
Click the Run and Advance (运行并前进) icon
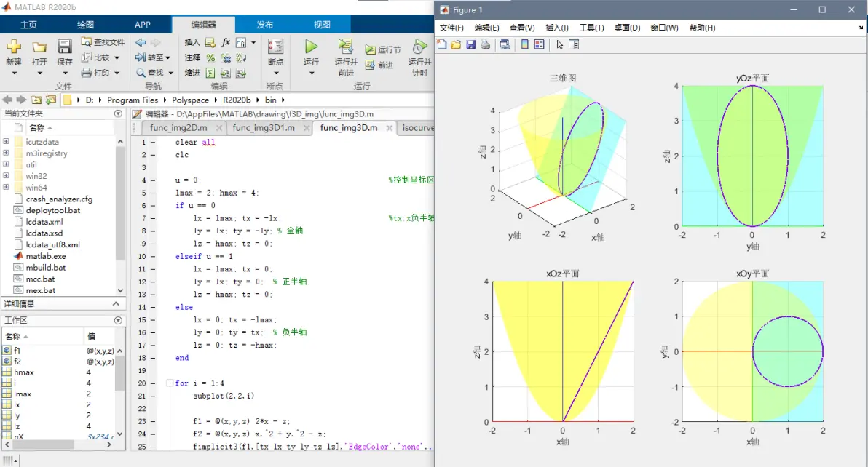(346, 47)
